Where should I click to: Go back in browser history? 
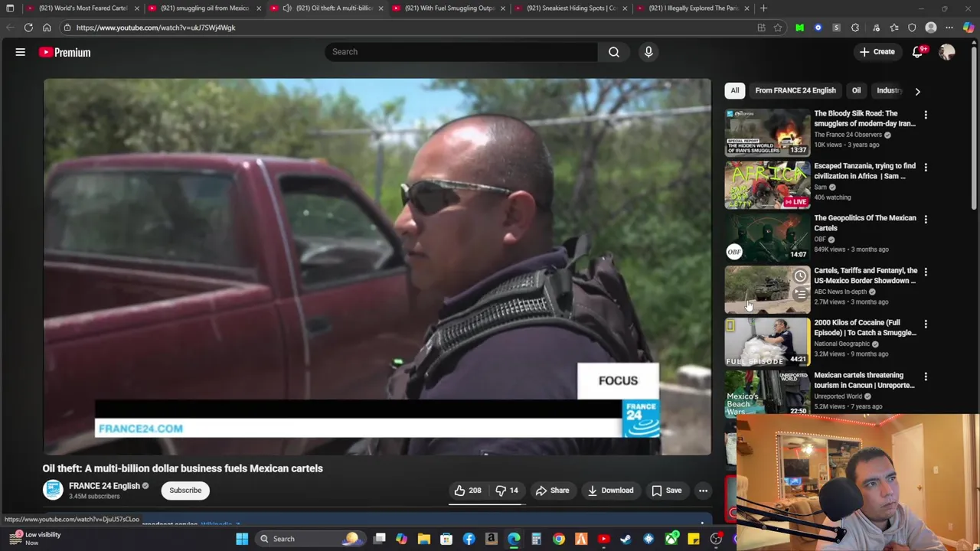pos(10,28)
